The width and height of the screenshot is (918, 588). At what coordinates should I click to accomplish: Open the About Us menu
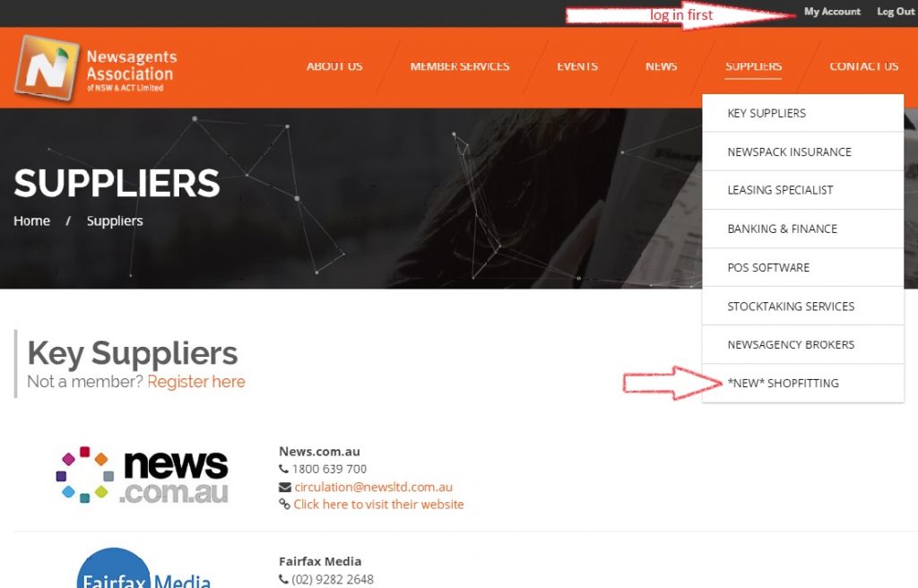click(x=334, y=66)
